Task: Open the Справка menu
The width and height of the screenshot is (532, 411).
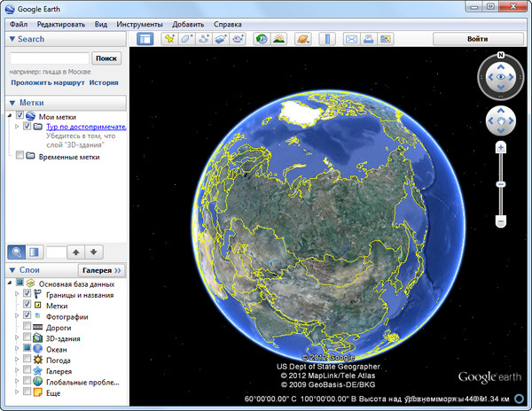Action: [x=228, y=24]
